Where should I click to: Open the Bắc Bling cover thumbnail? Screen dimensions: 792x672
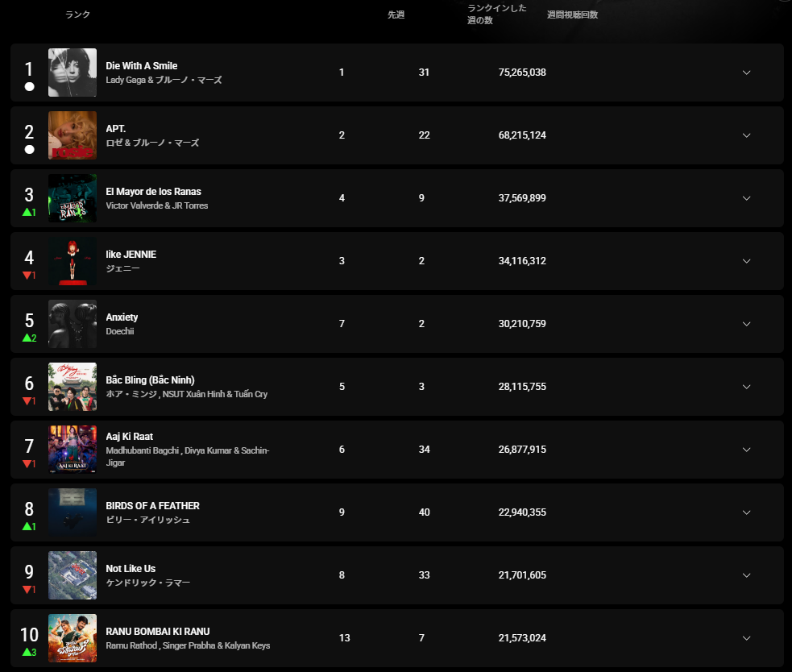[x=73, y=387]
